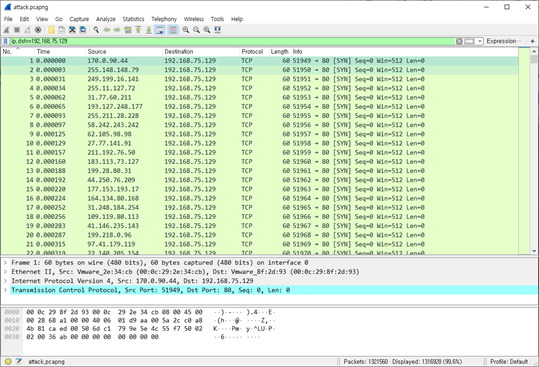The image size is (539, 367).
Task: Open the Edit menu
Action: tap(24, 19)
